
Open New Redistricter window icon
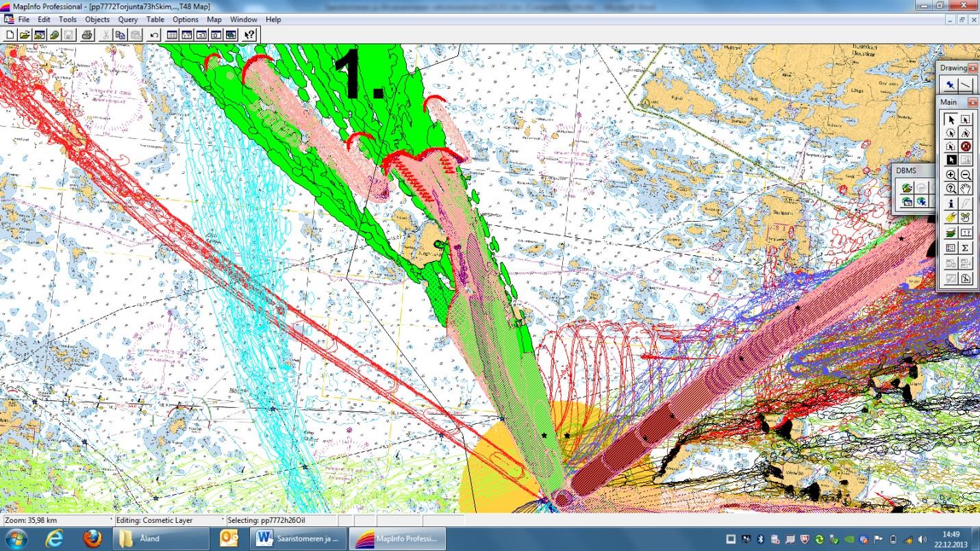(x=231, y=35)
